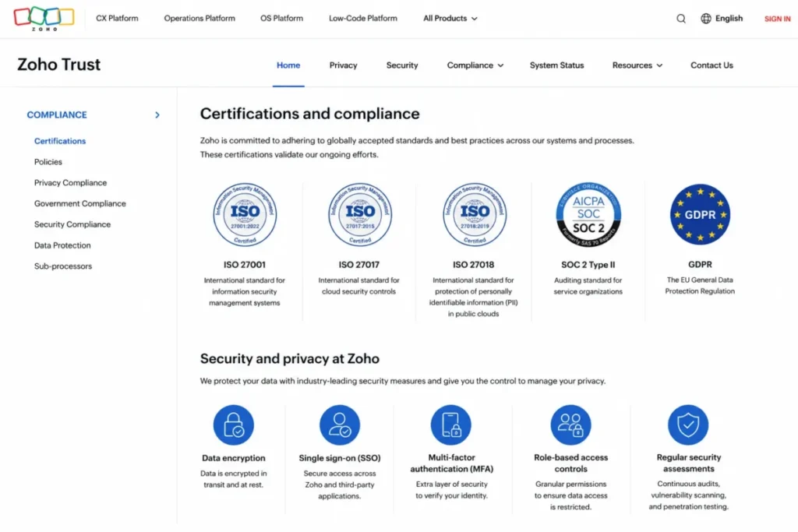Select Certifications in the sidebar

point(60,141)
